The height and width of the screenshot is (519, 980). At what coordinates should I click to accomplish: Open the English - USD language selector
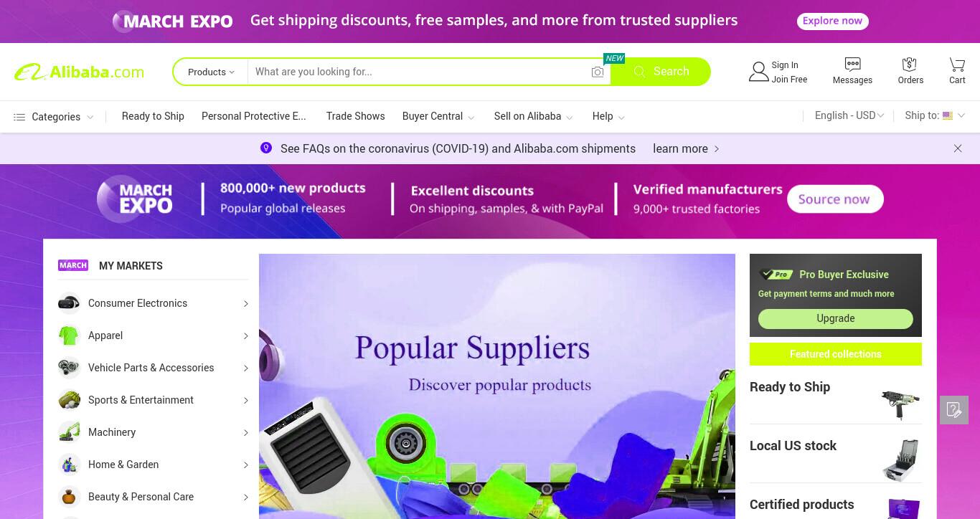(849, 115)
